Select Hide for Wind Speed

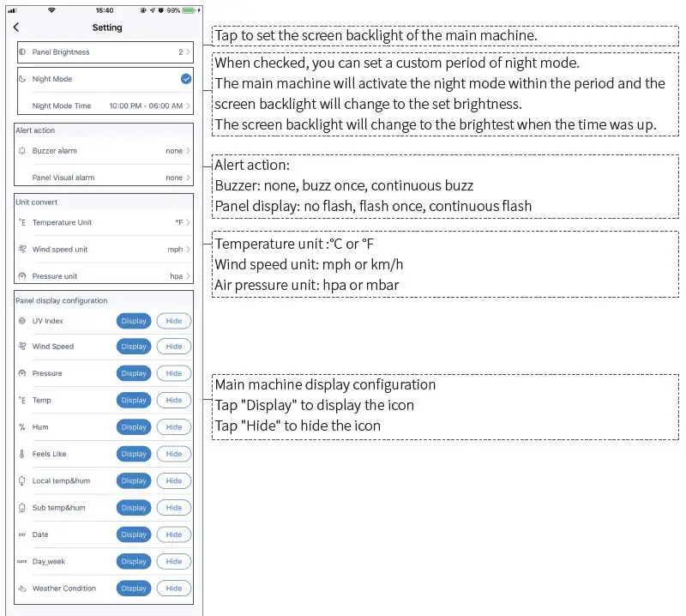click(174, 347)
